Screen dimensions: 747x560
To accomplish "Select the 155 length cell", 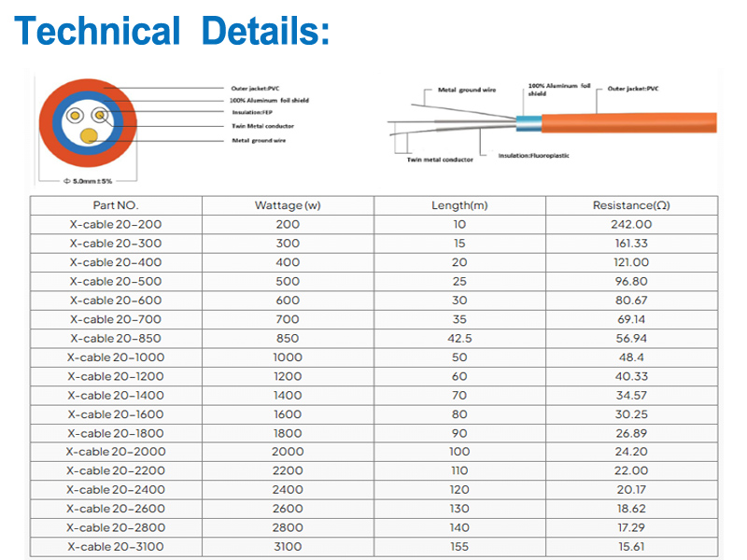I will pos(459,547).
